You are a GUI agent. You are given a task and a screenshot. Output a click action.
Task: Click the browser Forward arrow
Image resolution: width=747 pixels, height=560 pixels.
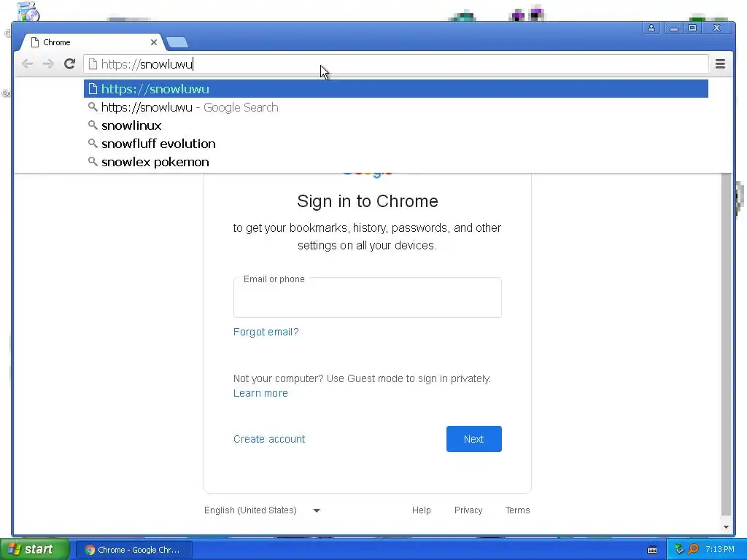(x=48, y=64)
